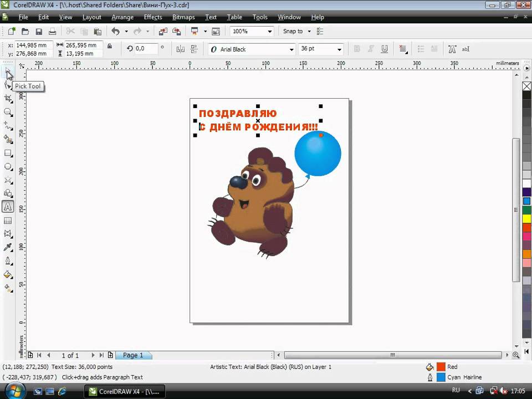This screenshot has height=399, width=532.
Task: Add a page after the last page
Action: 110,355
